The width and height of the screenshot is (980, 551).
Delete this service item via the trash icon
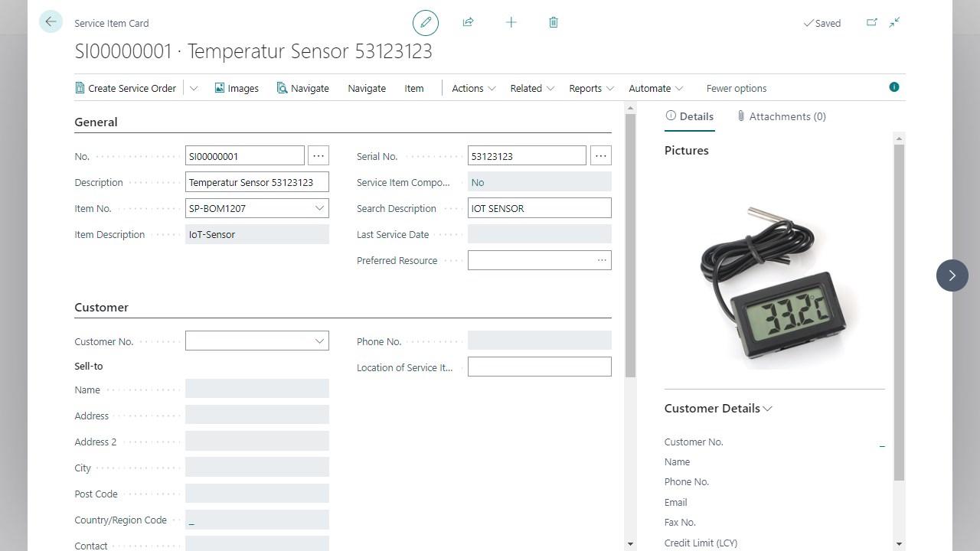click(553, 22)
